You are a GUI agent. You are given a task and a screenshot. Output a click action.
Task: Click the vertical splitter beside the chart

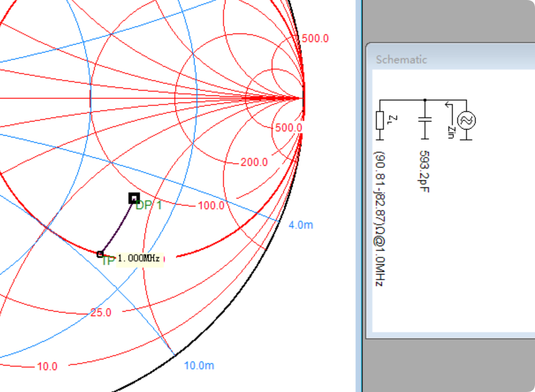pyautogui.click(x=359, y=196)
